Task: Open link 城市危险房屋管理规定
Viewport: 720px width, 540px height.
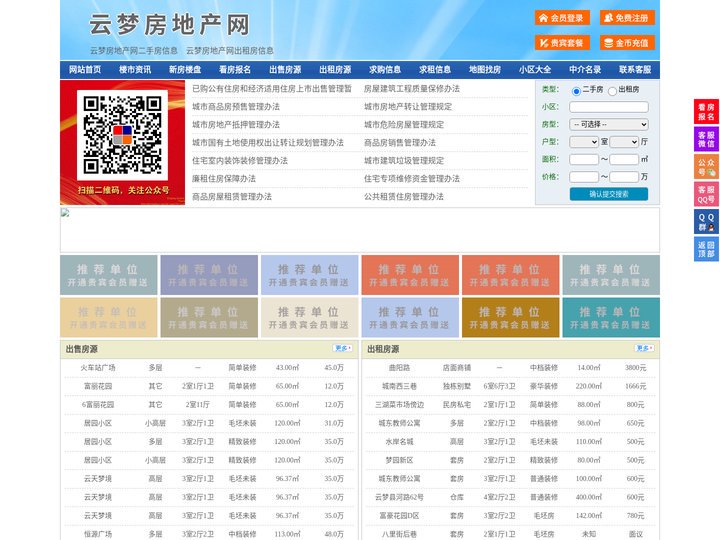Action: [x=404, y=124]
